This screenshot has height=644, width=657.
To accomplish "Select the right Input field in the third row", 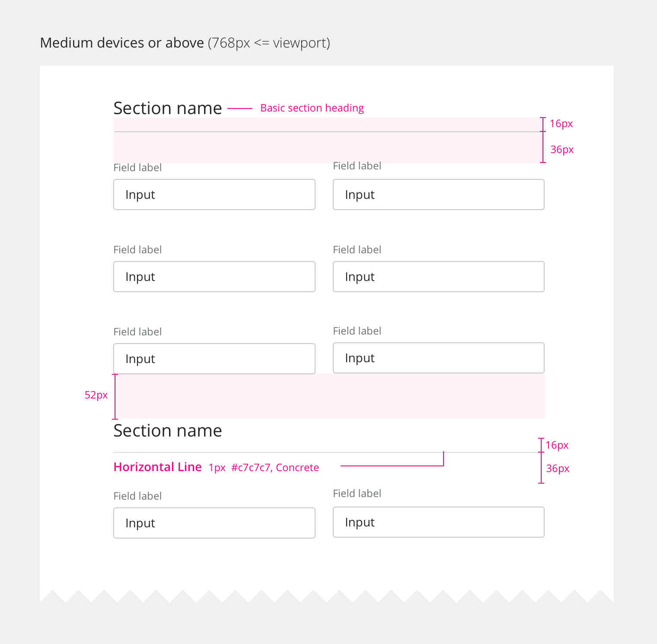I will click(438, 358).
